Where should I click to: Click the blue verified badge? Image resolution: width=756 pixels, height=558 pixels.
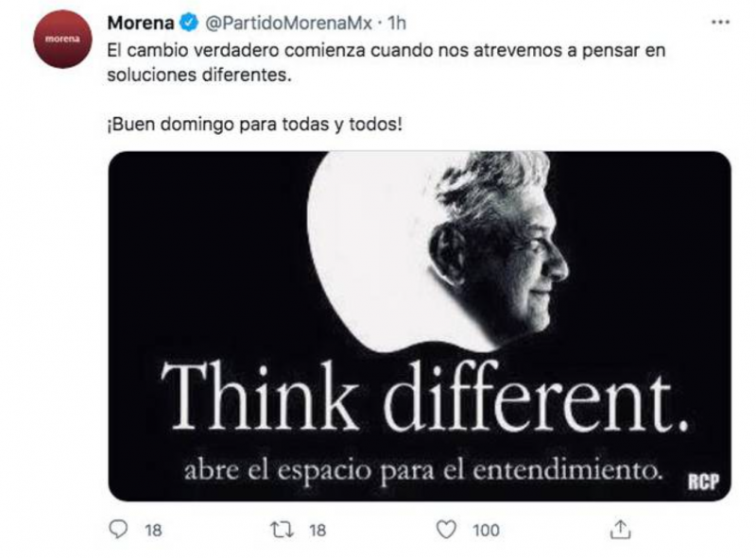[x=189, y=23]
